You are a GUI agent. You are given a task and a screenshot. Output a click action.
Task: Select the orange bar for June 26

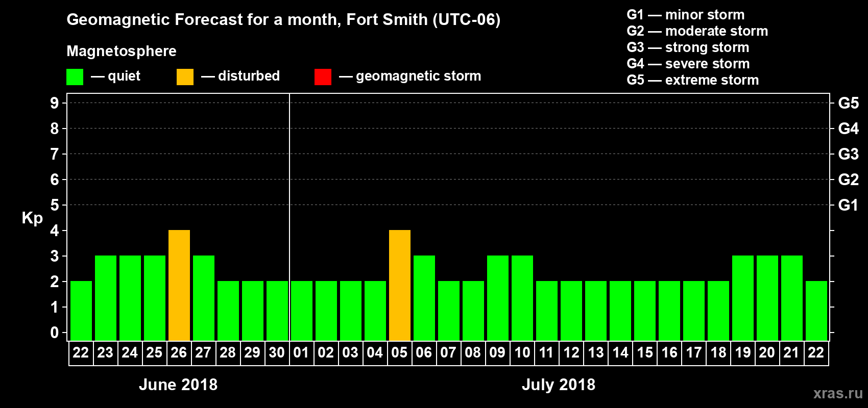pos(179,286)
